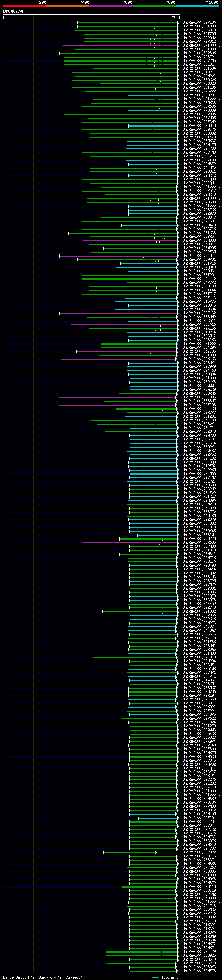Click UniRef100_O49965 hit
222x980 pixels.
pos(199,470)
